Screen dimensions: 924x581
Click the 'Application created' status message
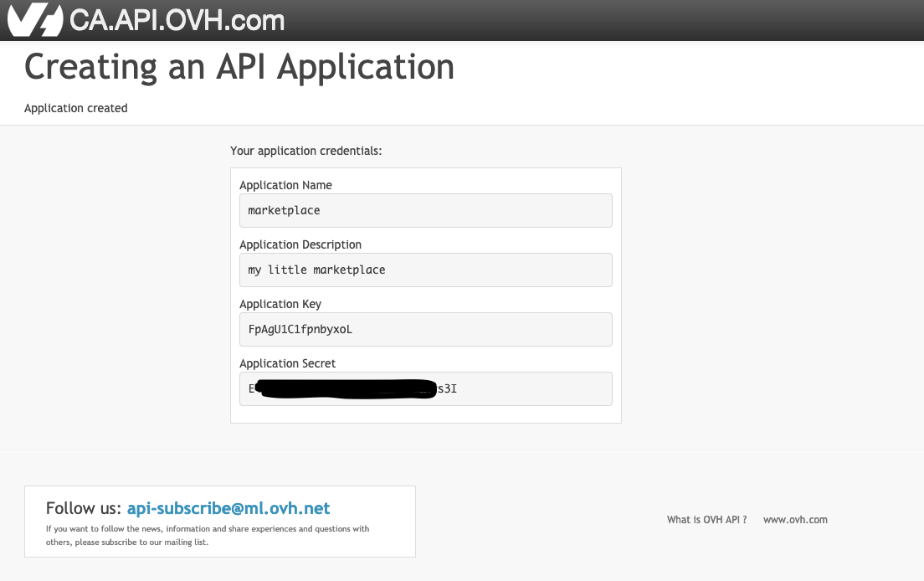(x=76, y=108)
